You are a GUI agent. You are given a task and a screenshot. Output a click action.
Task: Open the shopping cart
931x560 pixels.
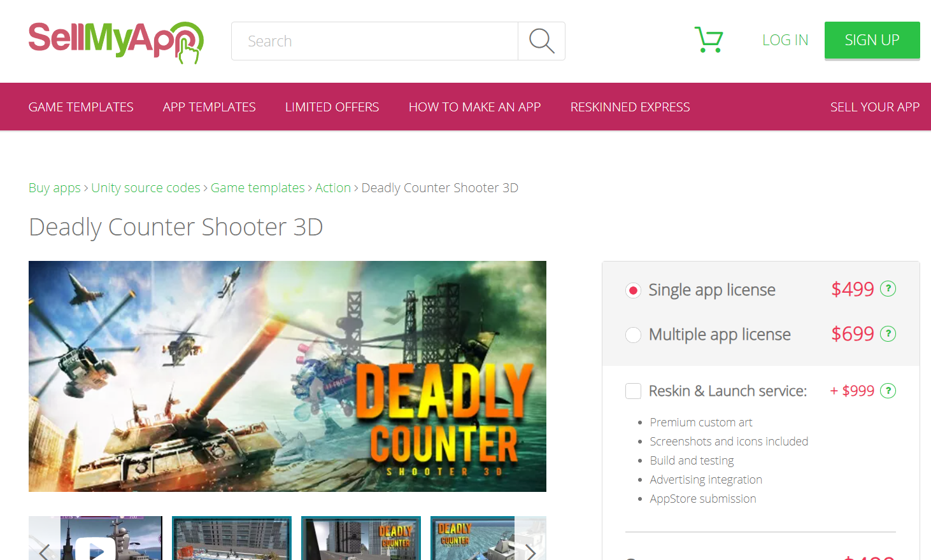click(708, 40)
